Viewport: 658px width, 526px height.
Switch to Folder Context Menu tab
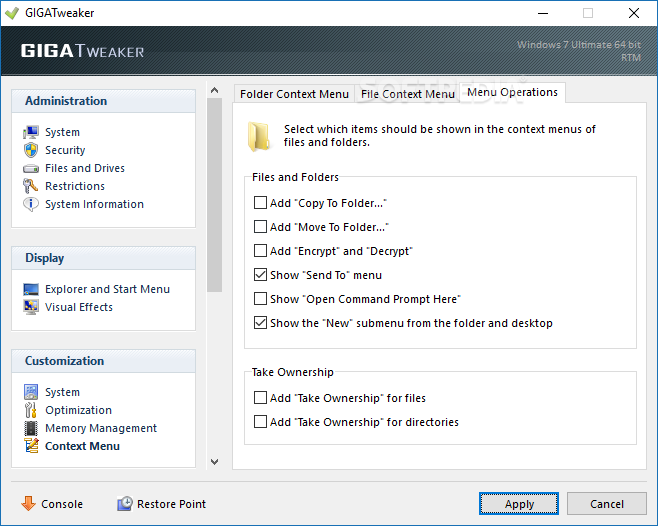pos(294,94)
